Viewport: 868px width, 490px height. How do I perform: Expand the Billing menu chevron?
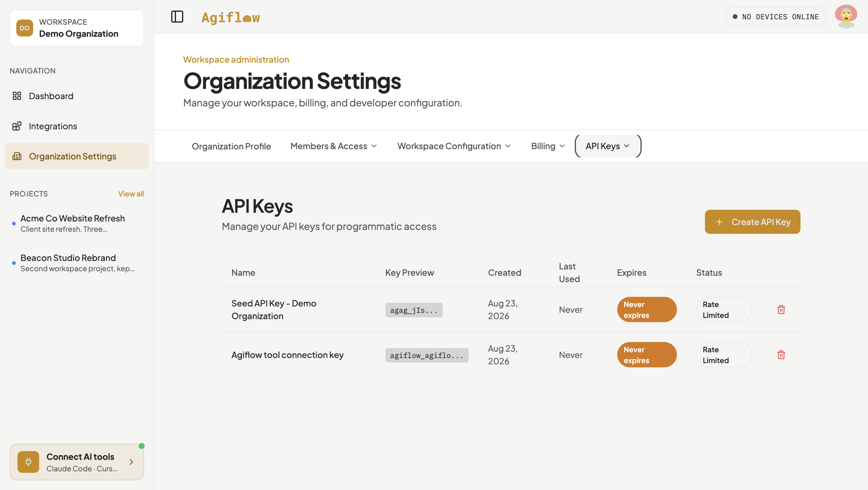(x=562, y=146)
